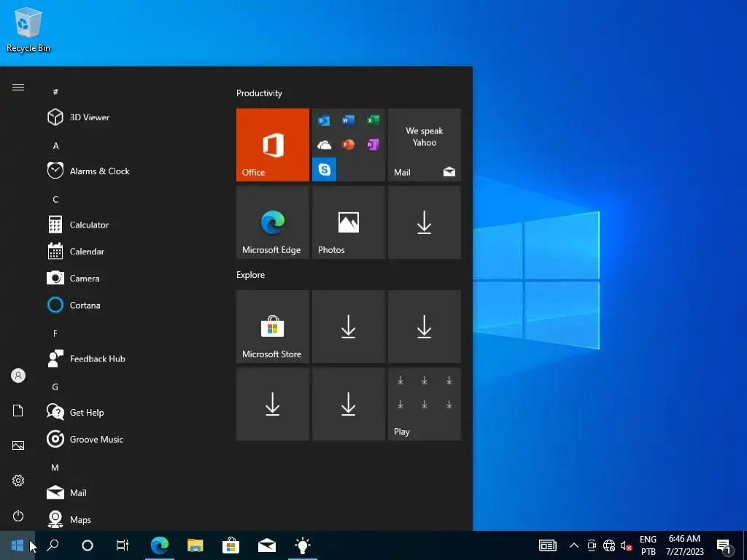Click the download tile beside Photos
The width and height of the screenshot is (747, 560).
click(x=425, y=222)
